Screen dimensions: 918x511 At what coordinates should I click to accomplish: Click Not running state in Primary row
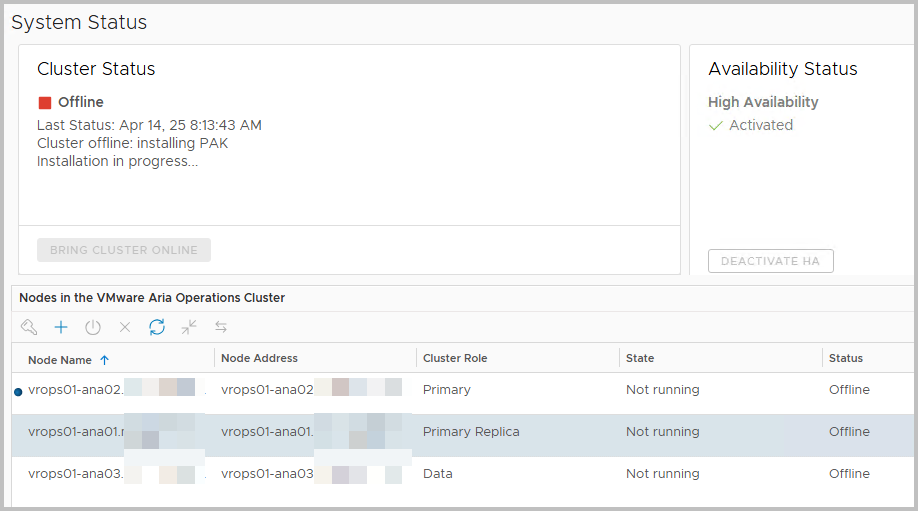662,390
